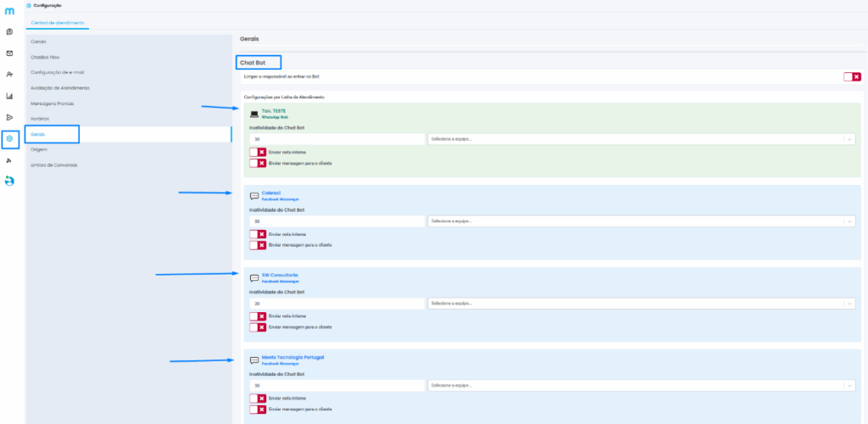Click the envelope mail icon in sidebar

(x=9, y=53)
